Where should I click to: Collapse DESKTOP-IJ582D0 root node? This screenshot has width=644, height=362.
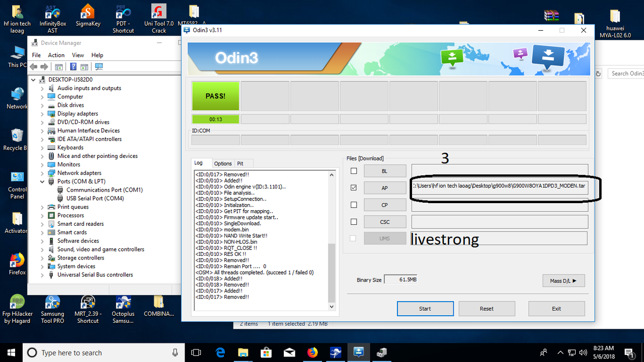coord(34,79)
